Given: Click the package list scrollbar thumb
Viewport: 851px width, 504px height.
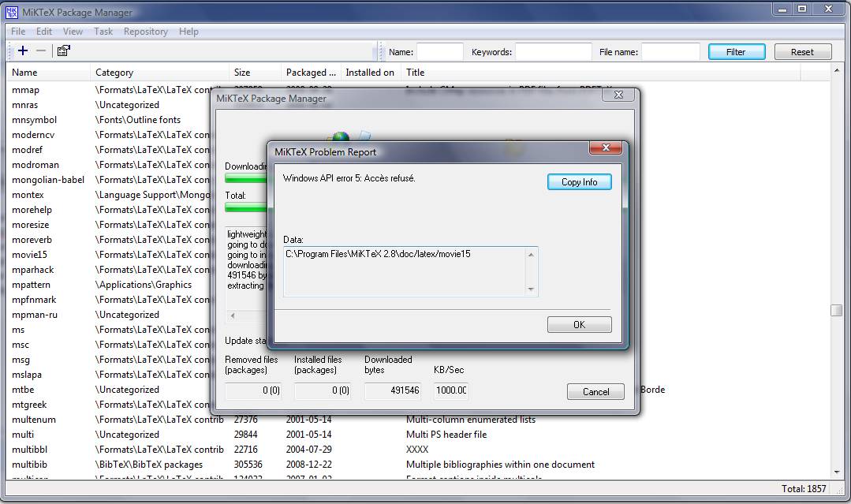Looking at the screenshot, I should [836, 310].
